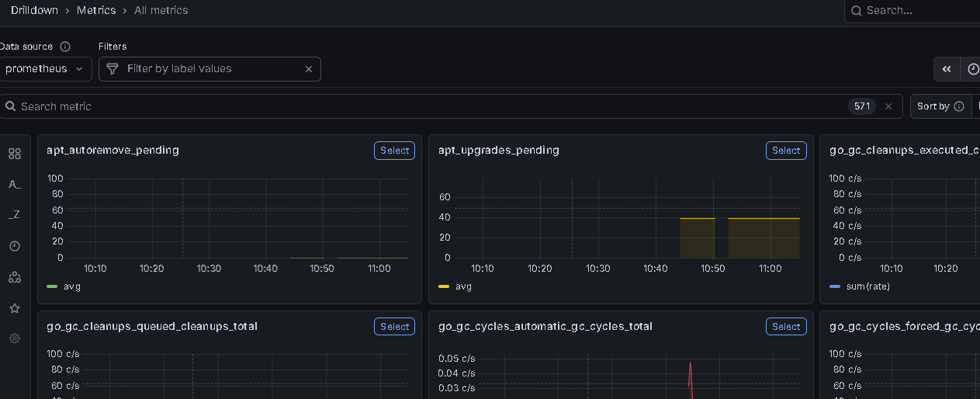980x399 pixels.
Task: Select the go_gc_cleanups_queued_cleanups_total metric
Action: click(x=394, y=327)
